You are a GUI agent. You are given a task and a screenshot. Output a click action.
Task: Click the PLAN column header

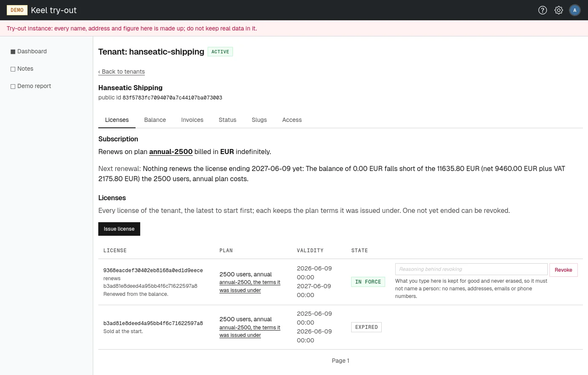coord(226,251)
